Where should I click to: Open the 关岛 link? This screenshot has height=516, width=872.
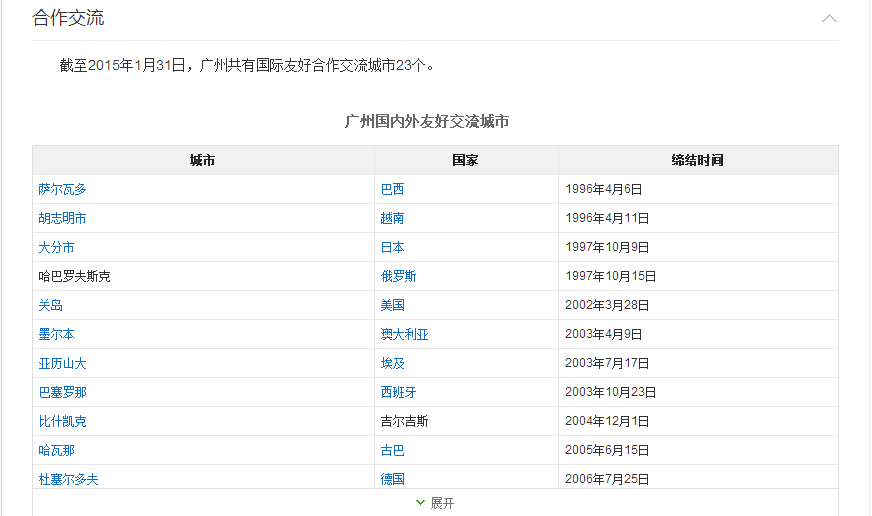tap(51, 305)
